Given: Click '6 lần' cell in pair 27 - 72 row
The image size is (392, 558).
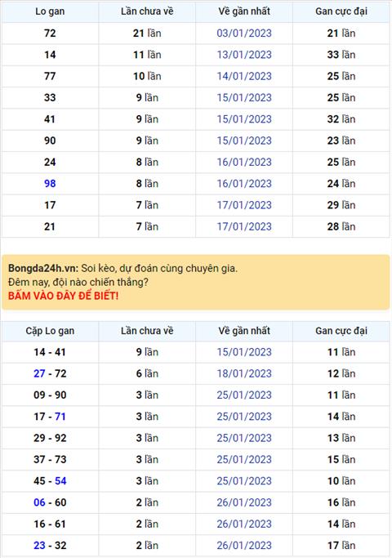Looking at the screenshot, I should click(147, 373).
